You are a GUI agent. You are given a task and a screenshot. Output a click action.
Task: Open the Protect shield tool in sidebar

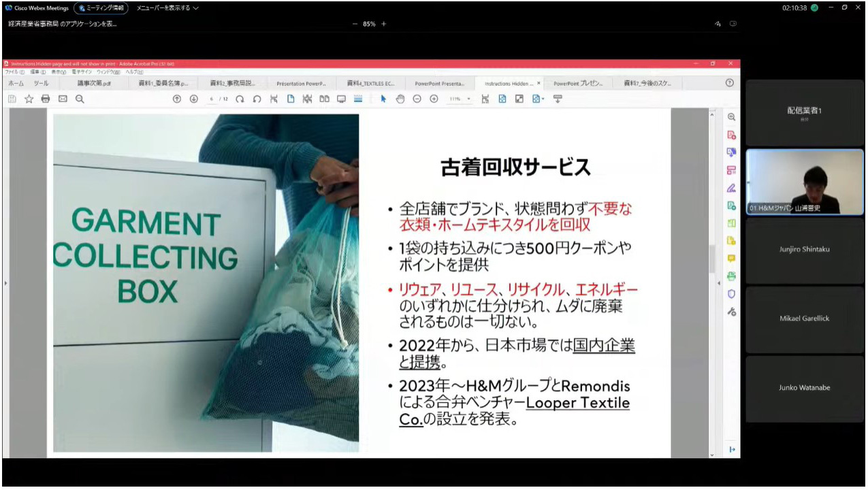[x=731, y=294]
